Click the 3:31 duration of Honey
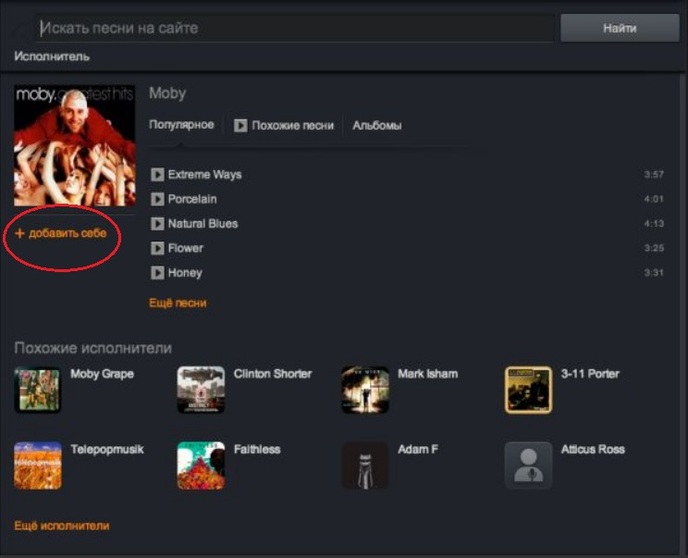This screenshot has height=558, width=688. 654,273
